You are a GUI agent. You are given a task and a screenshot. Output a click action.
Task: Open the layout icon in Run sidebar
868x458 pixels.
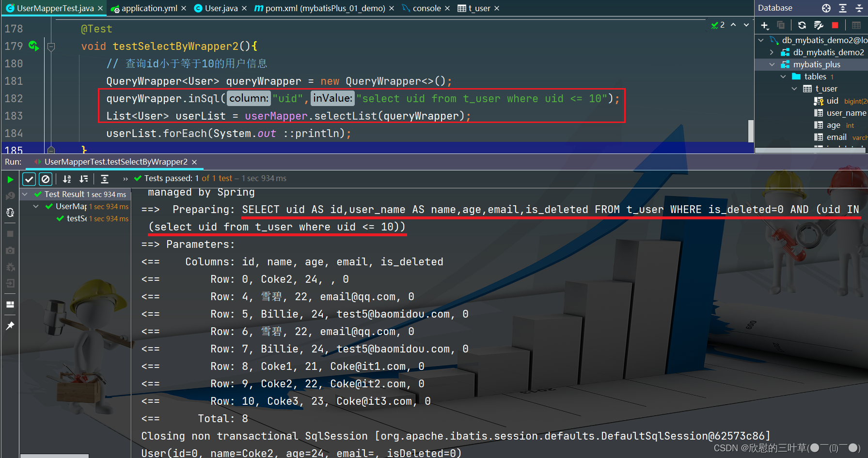pos(10,305)
